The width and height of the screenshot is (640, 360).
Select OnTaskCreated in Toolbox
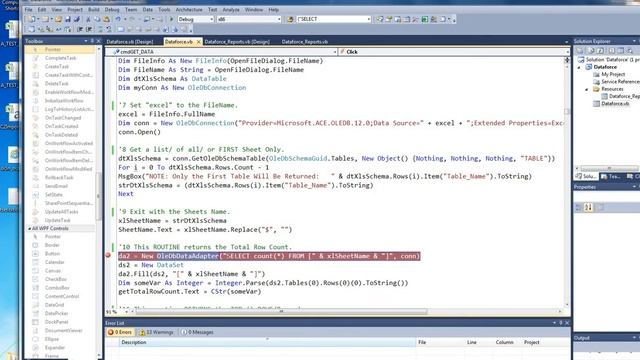(62, 126)
